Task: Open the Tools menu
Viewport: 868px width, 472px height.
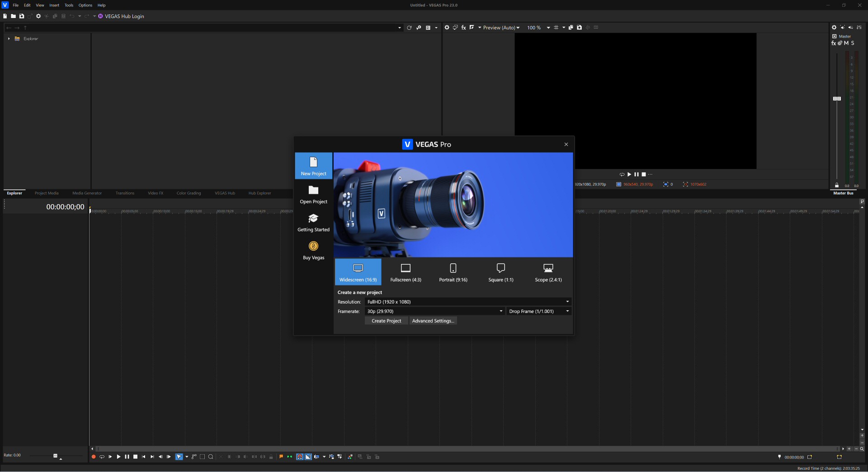Action: 69,5
